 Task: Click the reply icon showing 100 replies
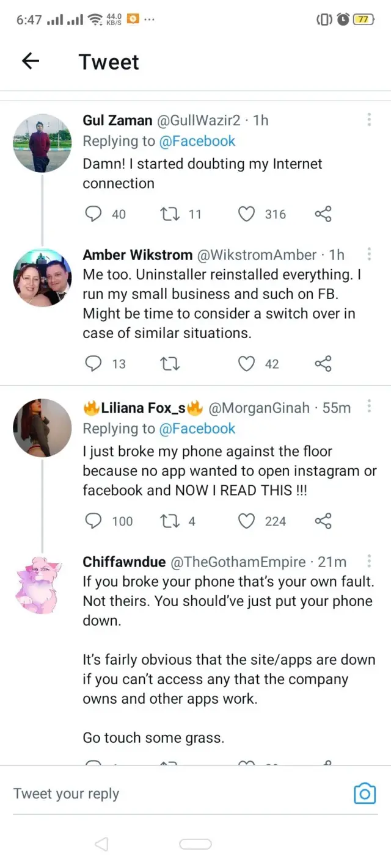[x=93, y=521]
